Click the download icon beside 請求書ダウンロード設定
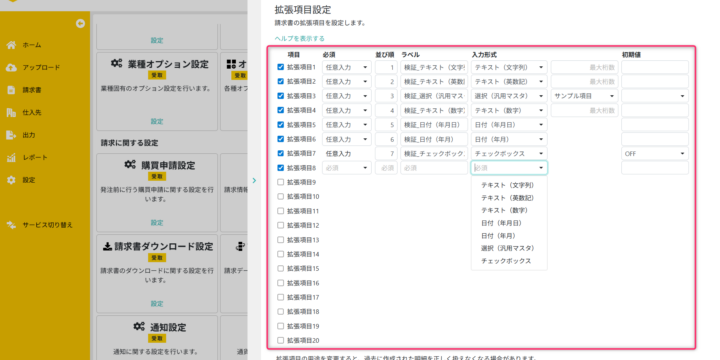 pos(107,247)
